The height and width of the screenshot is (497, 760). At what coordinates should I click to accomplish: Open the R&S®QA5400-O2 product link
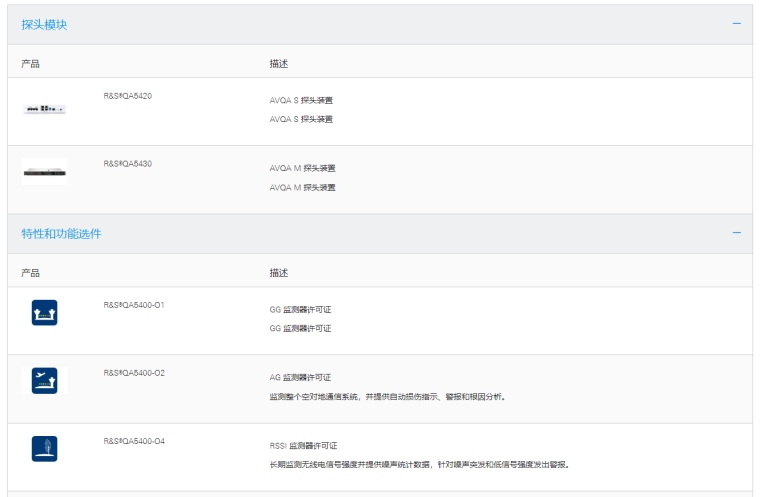[x=133, y=372]
